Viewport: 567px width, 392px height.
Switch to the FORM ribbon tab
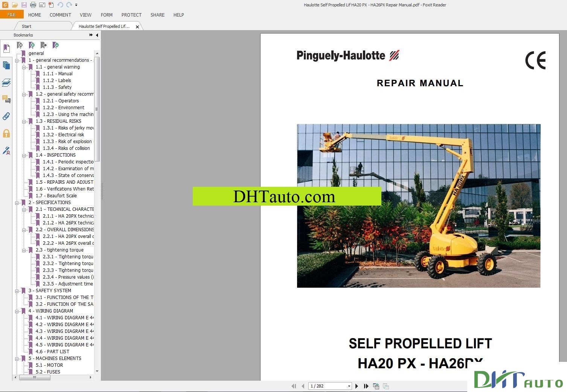[107, 15]
